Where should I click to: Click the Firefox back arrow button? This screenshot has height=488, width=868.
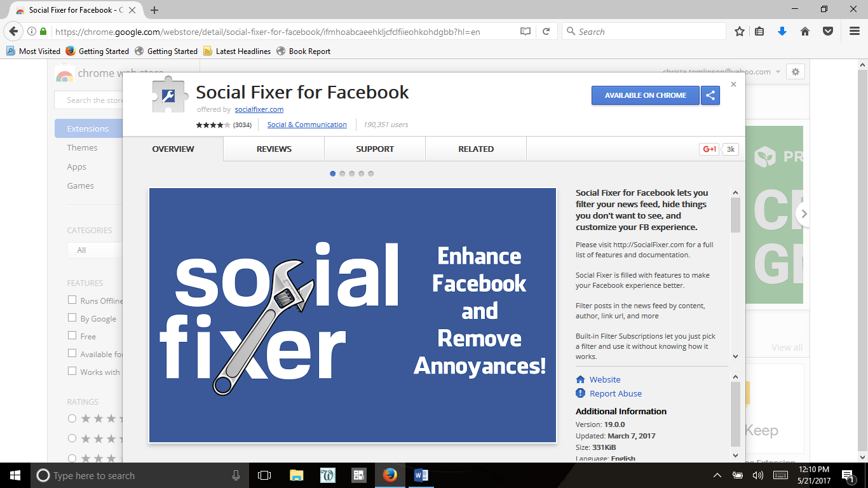14,31
